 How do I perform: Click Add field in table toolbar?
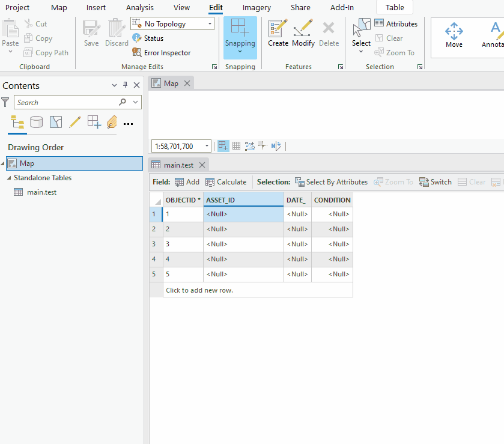pos(187,182)
